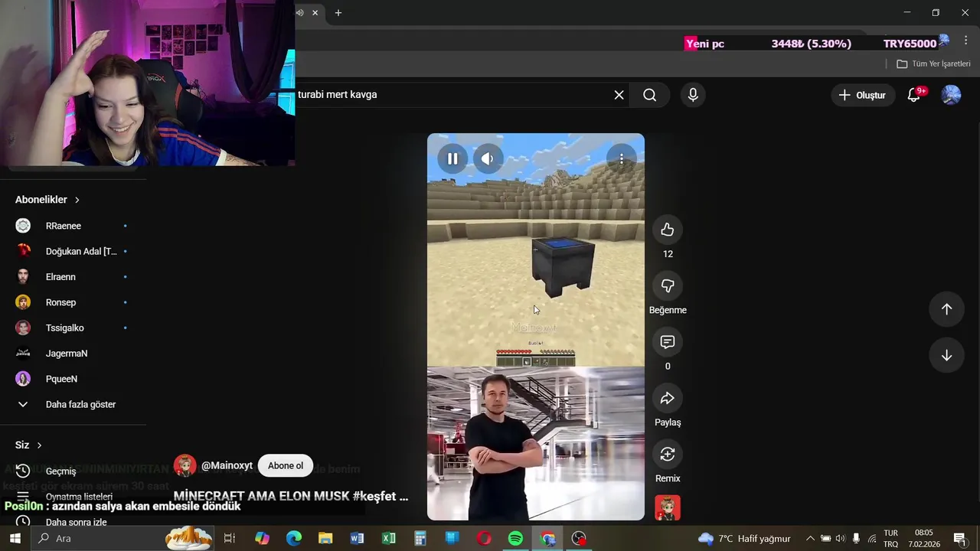Screen dimensions: 980x551
Task: Run search with magnifier button
Action: coord(650,95)
